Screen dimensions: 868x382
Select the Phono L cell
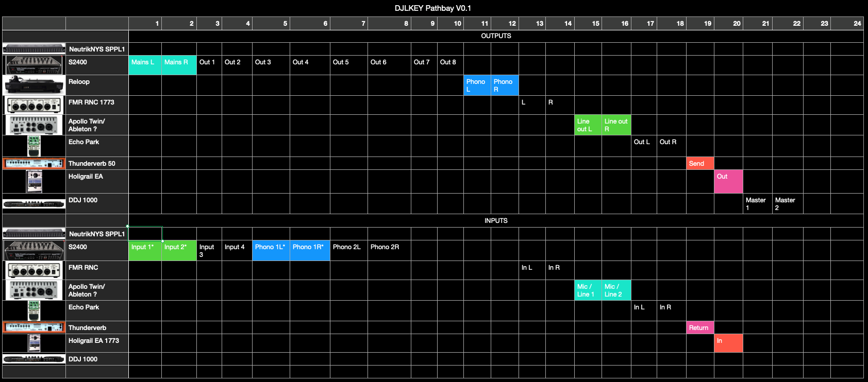(x=477, y=85)
